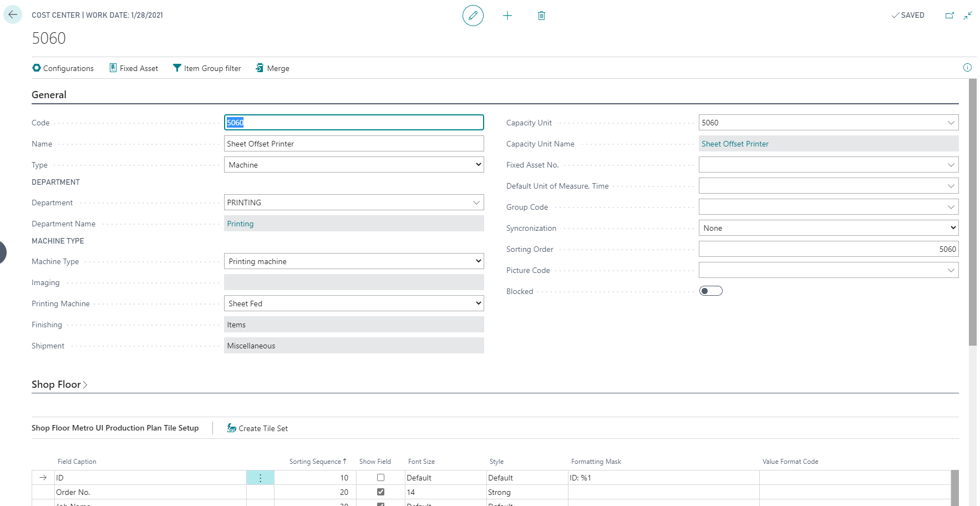
Task: Click the Code input field
Action: (x=354, y=123)
